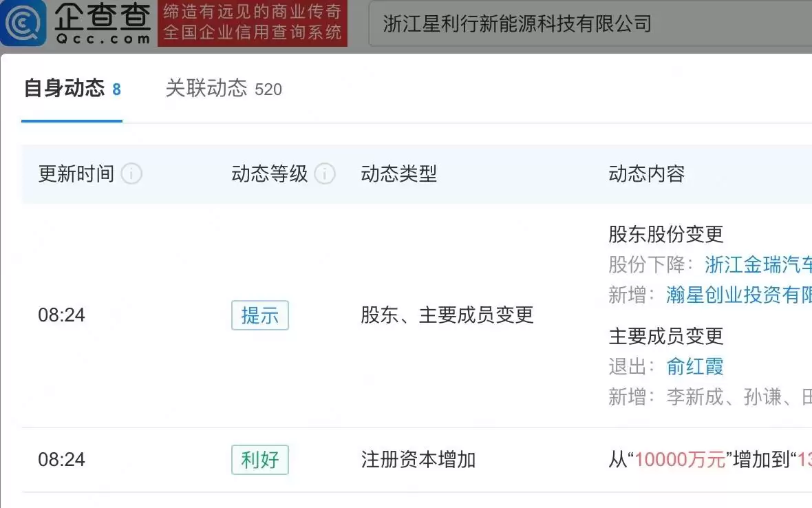The image size is (812, 508).
Task: Switch to the 关联动态 520 tab
Action: tap(224, 89)
